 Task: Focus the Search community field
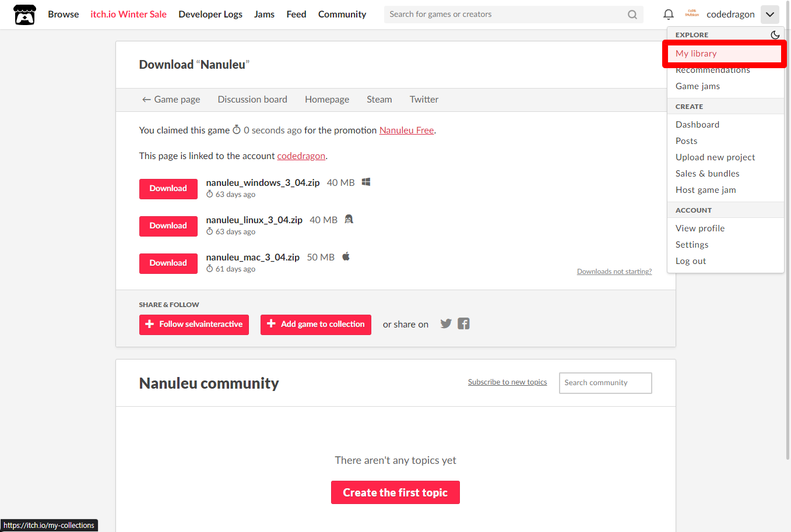[606, 383]
